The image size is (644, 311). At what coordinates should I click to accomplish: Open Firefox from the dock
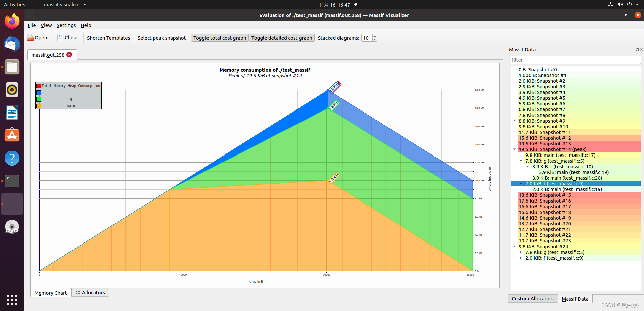[x=12, y=21]
